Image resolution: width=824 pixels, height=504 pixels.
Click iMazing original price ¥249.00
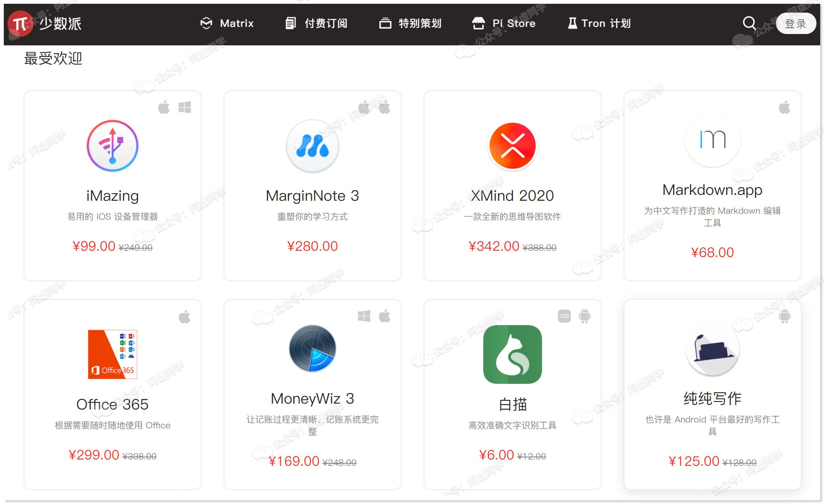(136, 248)
